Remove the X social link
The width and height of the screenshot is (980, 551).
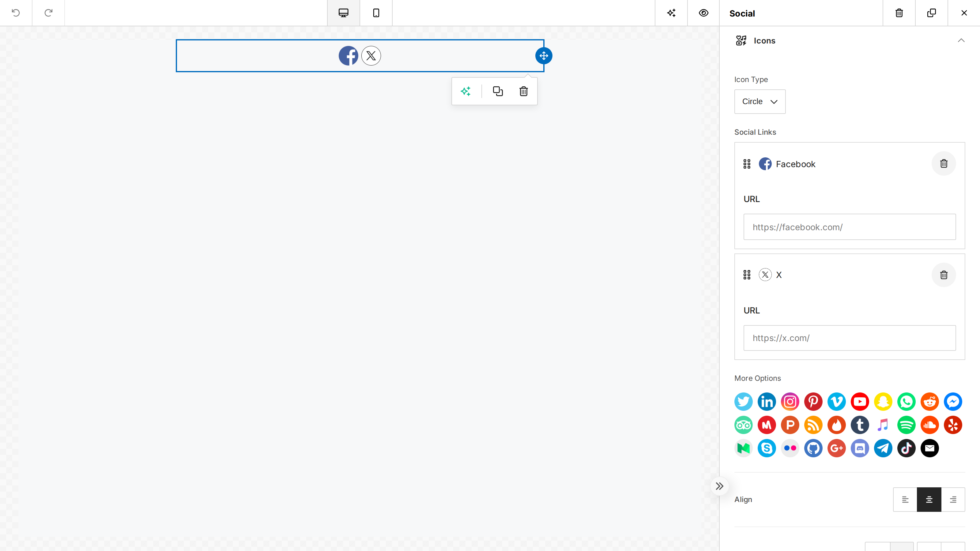[944, 275]
